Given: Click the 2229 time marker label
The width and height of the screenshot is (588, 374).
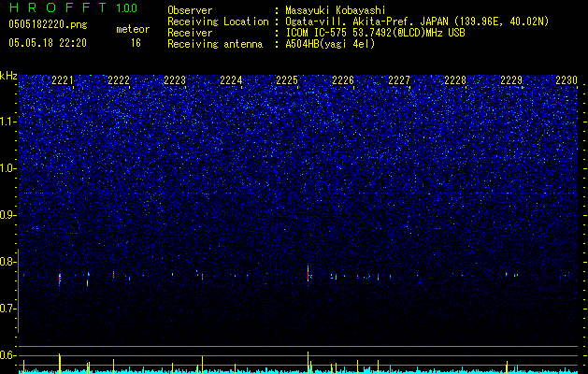Looking at the screenshot, I should pos(511,80).
